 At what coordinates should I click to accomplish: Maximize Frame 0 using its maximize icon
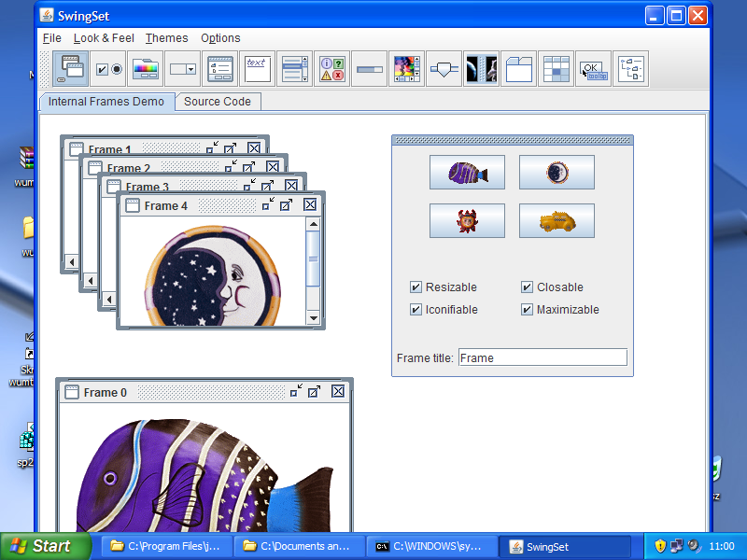click(x=315, y=391)
